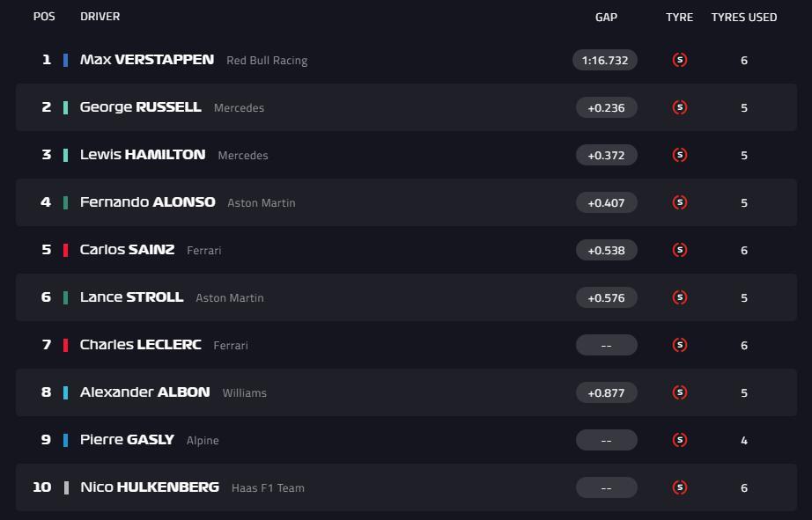Click Albon's soft tyre icon
This screenshot has width=812, height=520.
(x=679, y=392)
